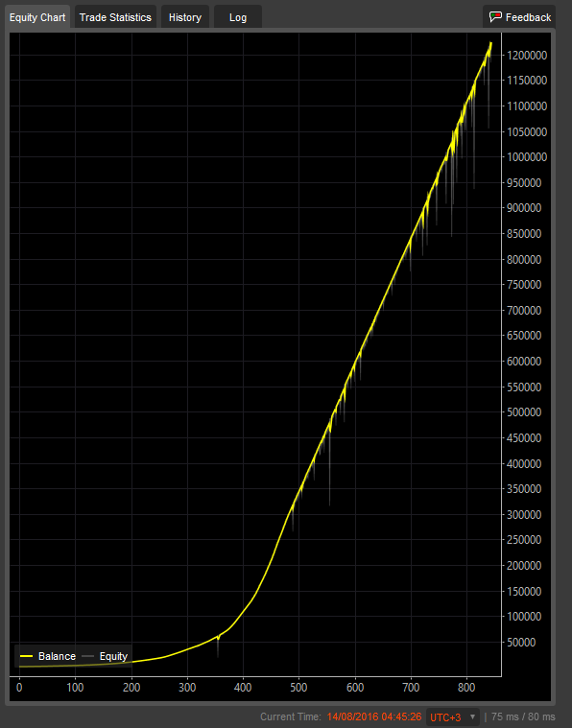Open the UTC+3 timezone dropdown
Screen dimensions: 572x728
(x=453, y=716)
